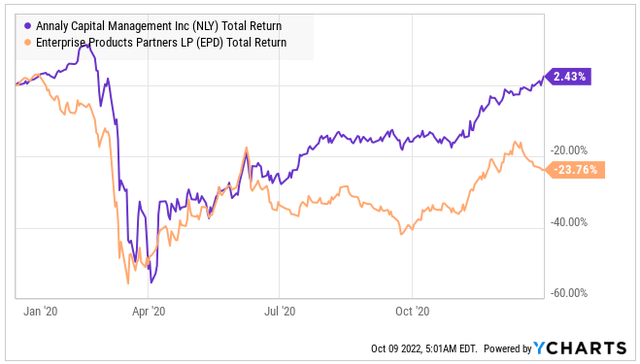Screen dimensions: 640x364
Task: Click the Oct '20 x-axis label
Action: (412, 311)
